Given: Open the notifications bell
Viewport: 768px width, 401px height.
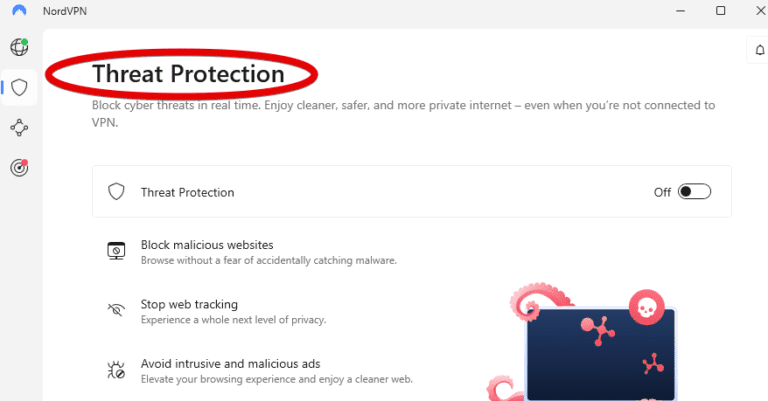Looking at the screenshot, I should (x=759, y=51).
